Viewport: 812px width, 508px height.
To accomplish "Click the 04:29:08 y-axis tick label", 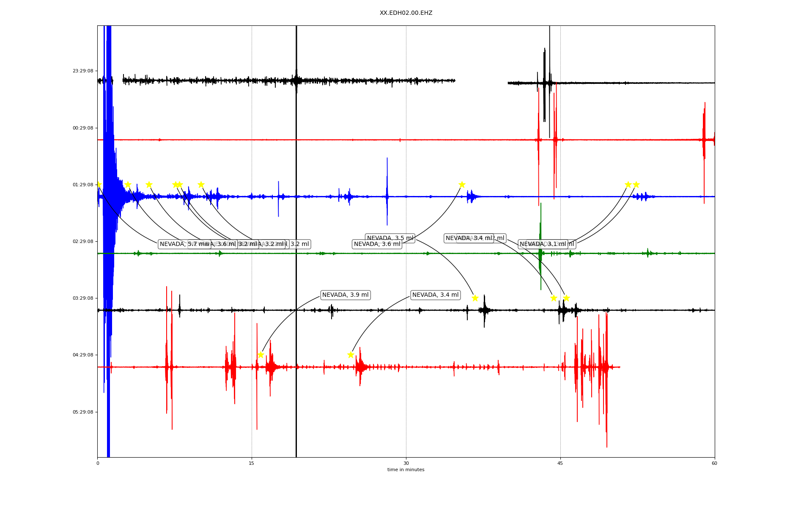I will (x=83, y=355).
